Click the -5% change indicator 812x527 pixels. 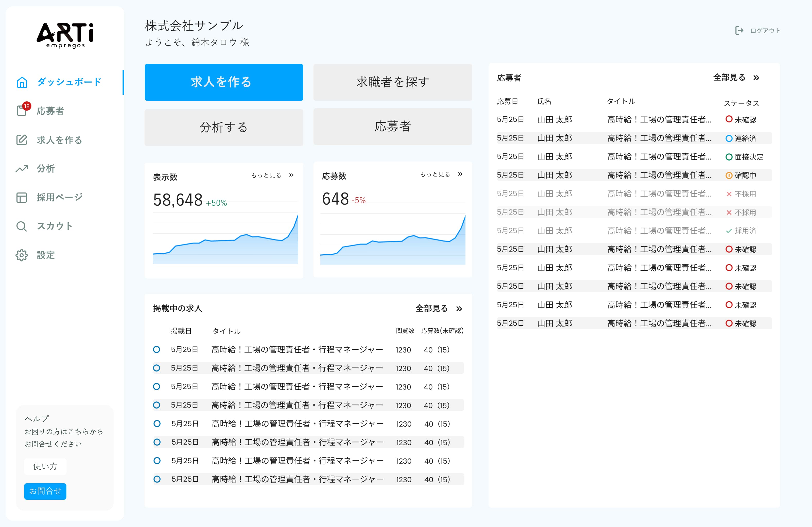click(x=359, y=200)
